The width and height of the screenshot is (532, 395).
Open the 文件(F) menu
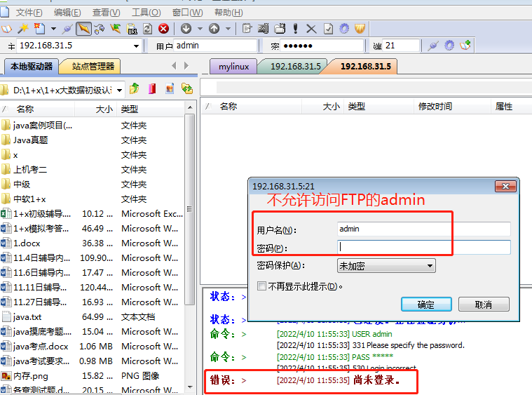click(29, 13)
